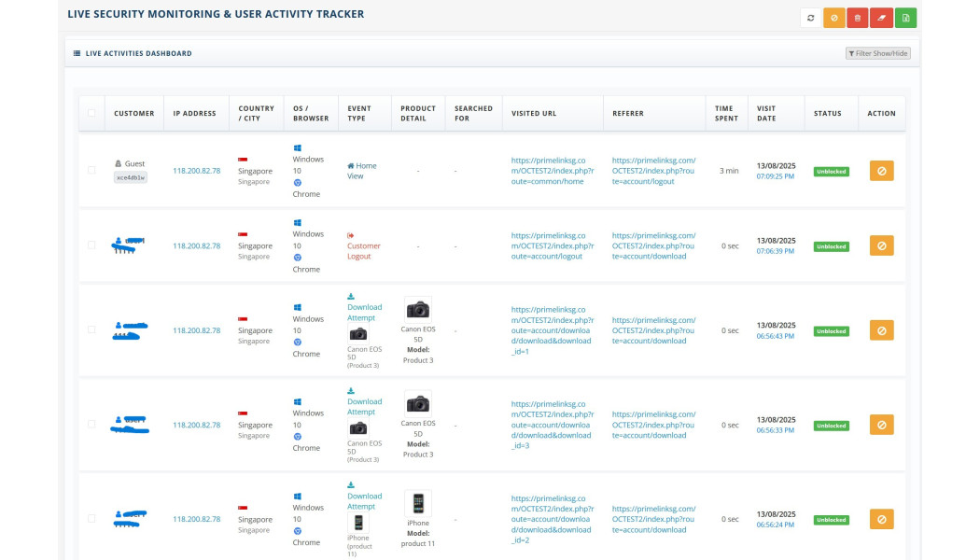This screenshot has width=980, height=560.
Task: Open referer link route=account/logout
Action: click(x=653, y=171)
